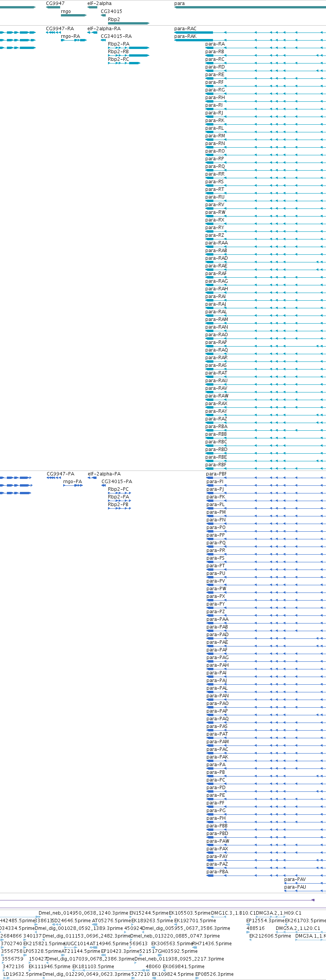The width and height of the screenshot is (326, 980).
Task: Click the CG9947 gene label
Action: click(x=55, y=3)
